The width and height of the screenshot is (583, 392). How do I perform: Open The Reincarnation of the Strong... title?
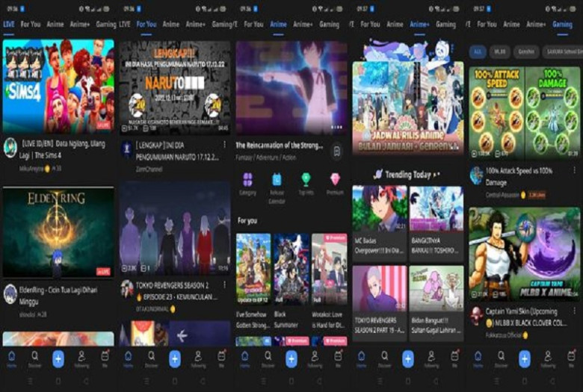pos(280,146)
